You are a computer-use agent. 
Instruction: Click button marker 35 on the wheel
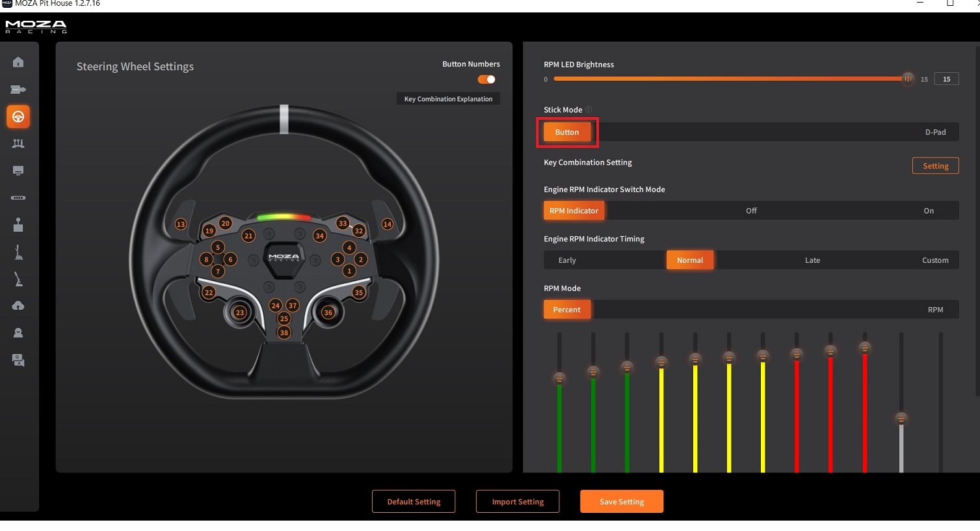[x=359, y=292]
